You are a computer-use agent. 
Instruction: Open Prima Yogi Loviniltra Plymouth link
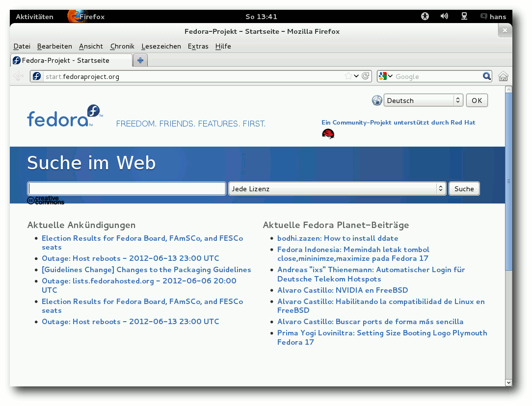(382, 337)
